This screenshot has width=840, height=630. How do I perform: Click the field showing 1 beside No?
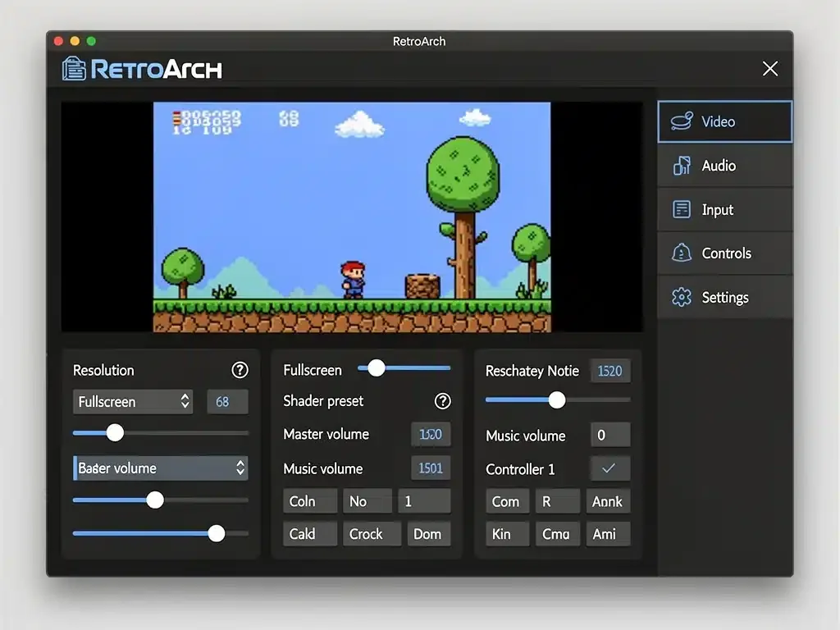click(424, 501)
